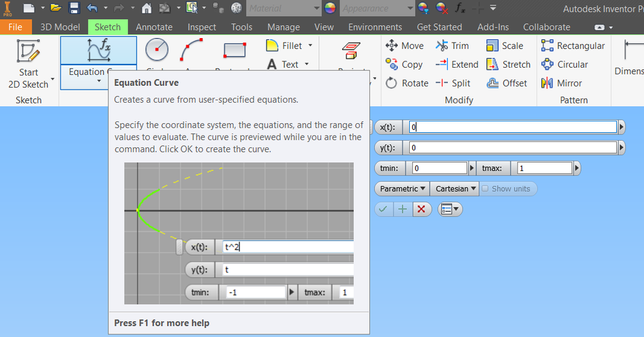The width and height of the screenshot is (644, 337).
Task: Click the Adjust appearance icon with red x
Action: pos(441,8)
